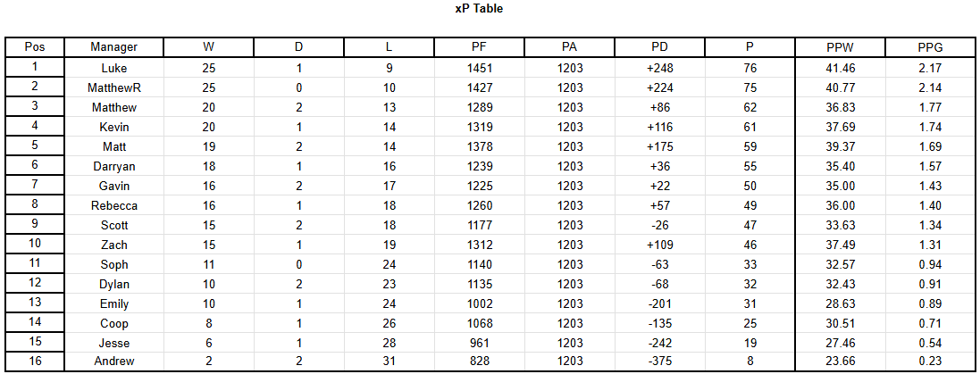This screenshot has height=374, width=980.
Task: Select the PF column header
Action: [479, 47]
